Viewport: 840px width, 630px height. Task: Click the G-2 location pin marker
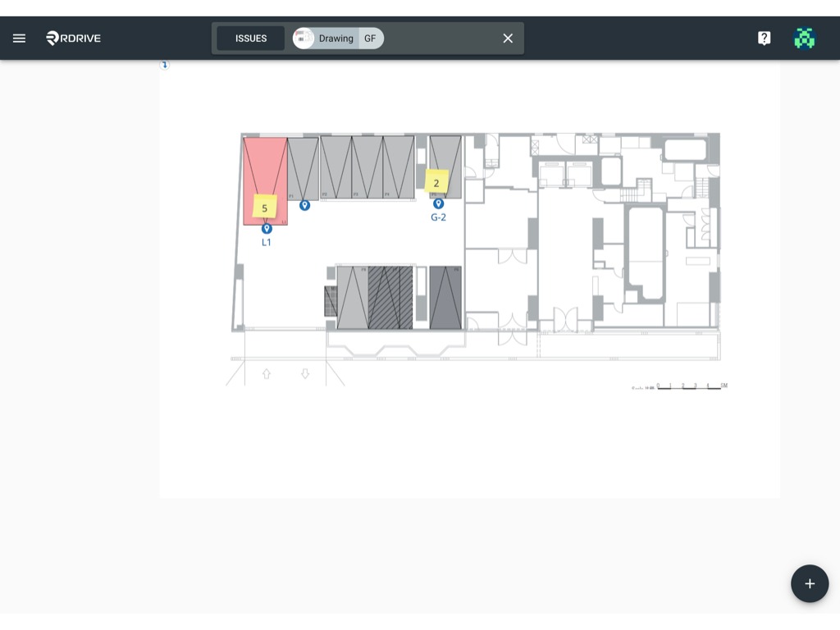coord(438,203)
